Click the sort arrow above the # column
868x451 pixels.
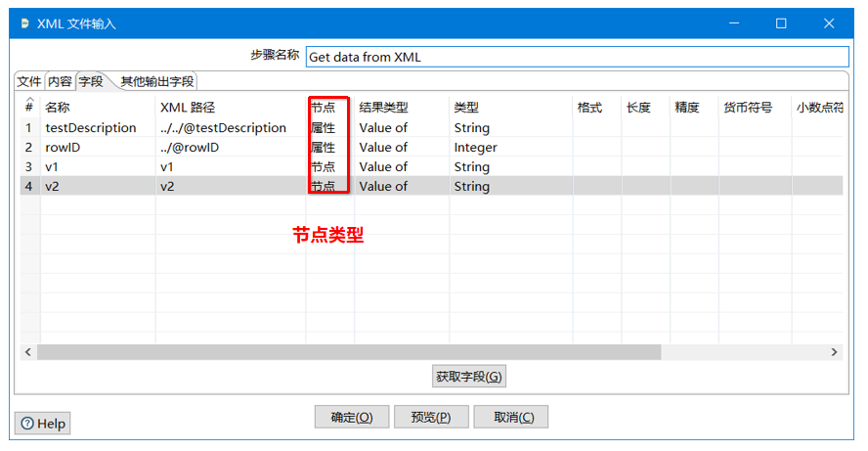click(x=29, y=99)
